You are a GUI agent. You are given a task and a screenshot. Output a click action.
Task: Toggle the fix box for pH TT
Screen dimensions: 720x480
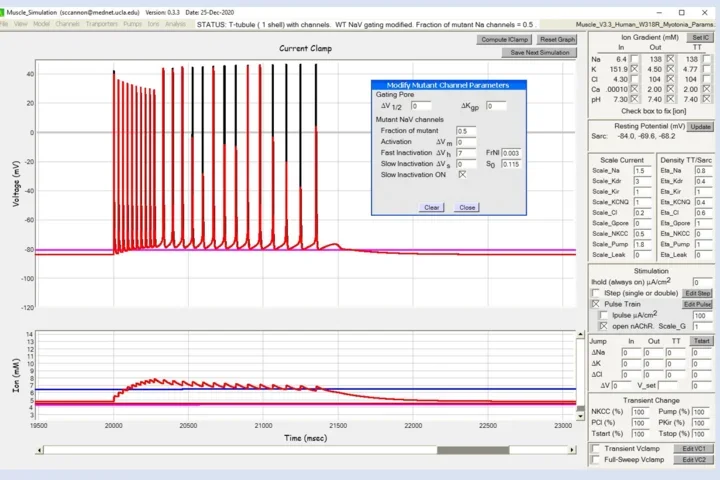coord(707,99)
